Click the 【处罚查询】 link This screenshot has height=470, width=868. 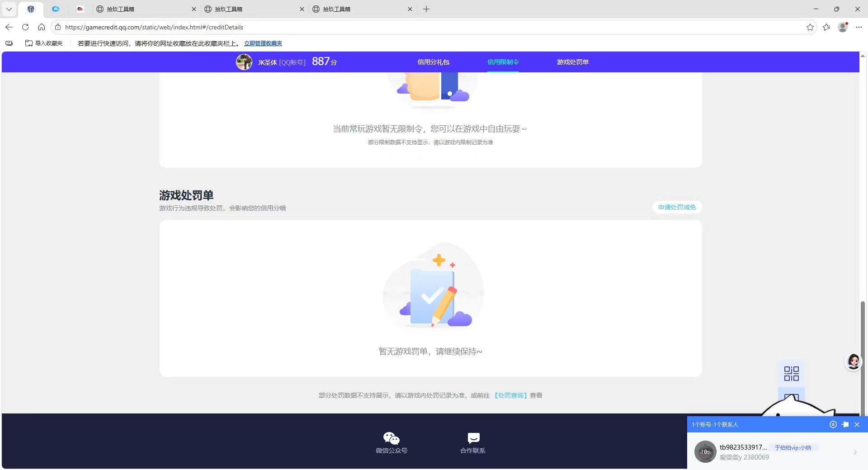pos(511,395)
